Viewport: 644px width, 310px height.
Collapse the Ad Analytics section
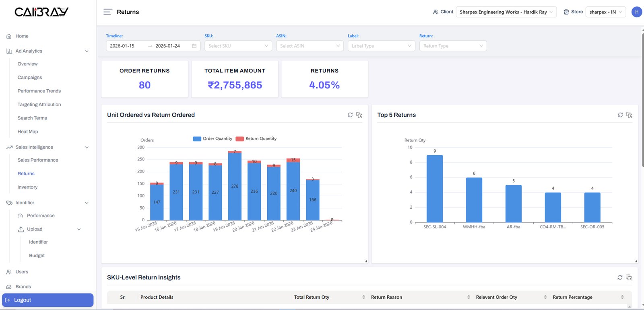click(x=87, y=51)
